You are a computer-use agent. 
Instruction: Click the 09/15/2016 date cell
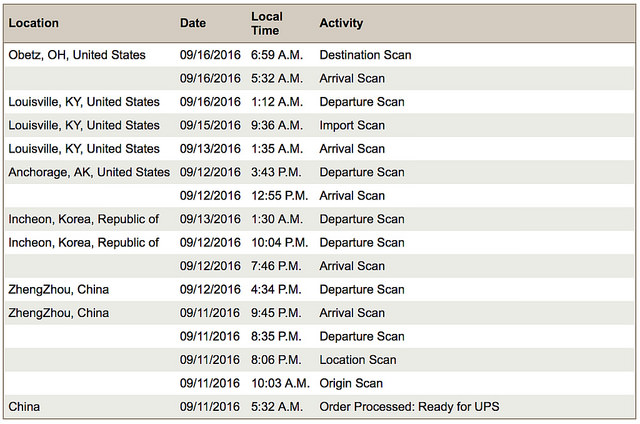click(210, 125)
